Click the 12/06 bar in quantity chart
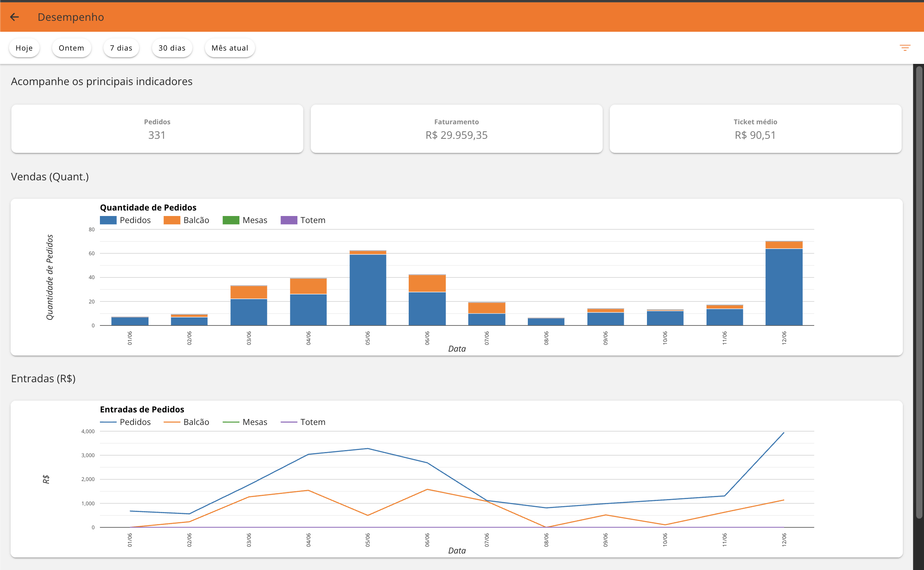 coord(784,283)
